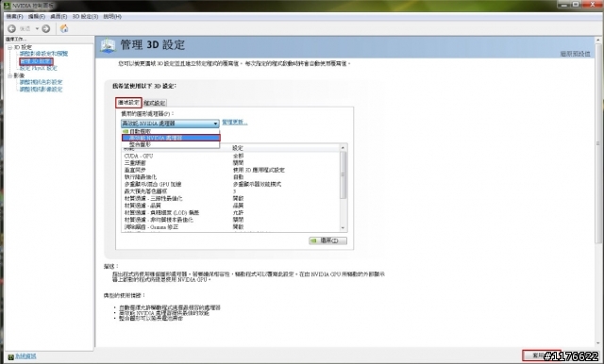
Task: Open the 3D 設定(3) menu
Action: tap(85, 17)
